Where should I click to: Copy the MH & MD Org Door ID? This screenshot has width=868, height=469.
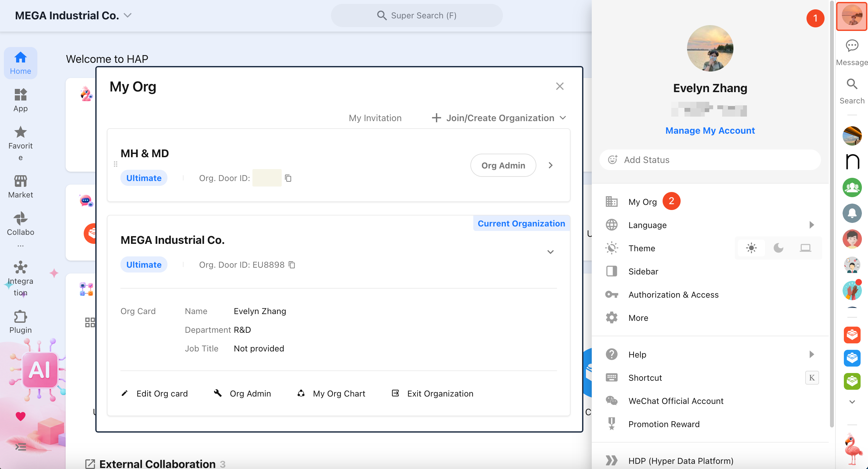[x=288, y=178]
